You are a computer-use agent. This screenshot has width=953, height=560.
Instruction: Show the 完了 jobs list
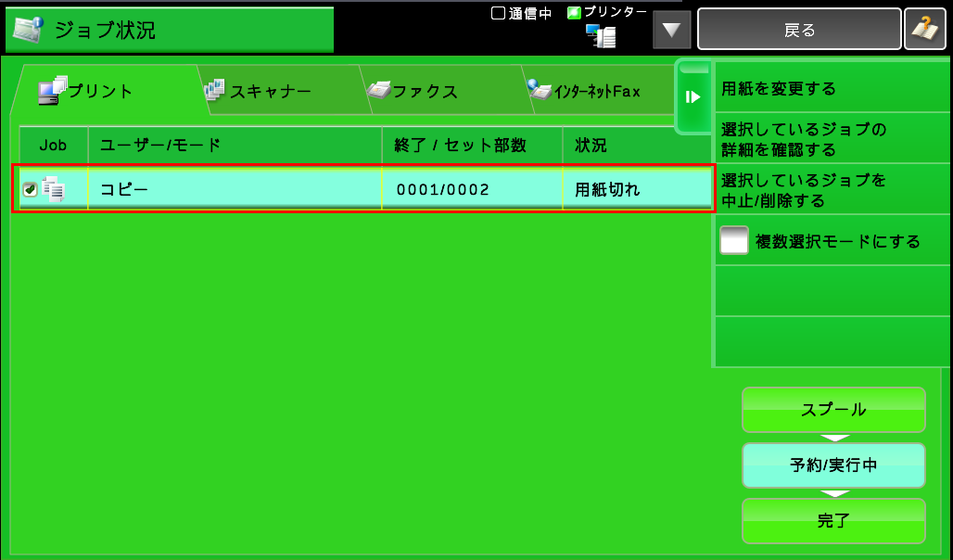point(833,520)
